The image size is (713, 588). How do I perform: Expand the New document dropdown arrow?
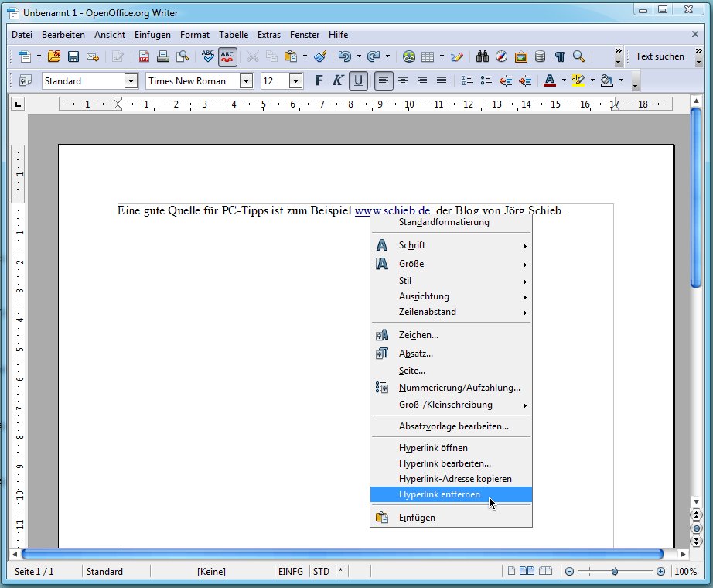[x=39, y=56]
